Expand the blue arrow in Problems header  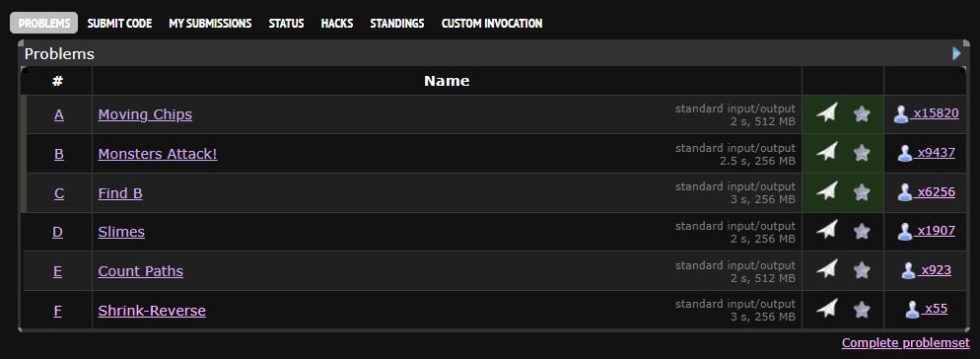point(956,54)
